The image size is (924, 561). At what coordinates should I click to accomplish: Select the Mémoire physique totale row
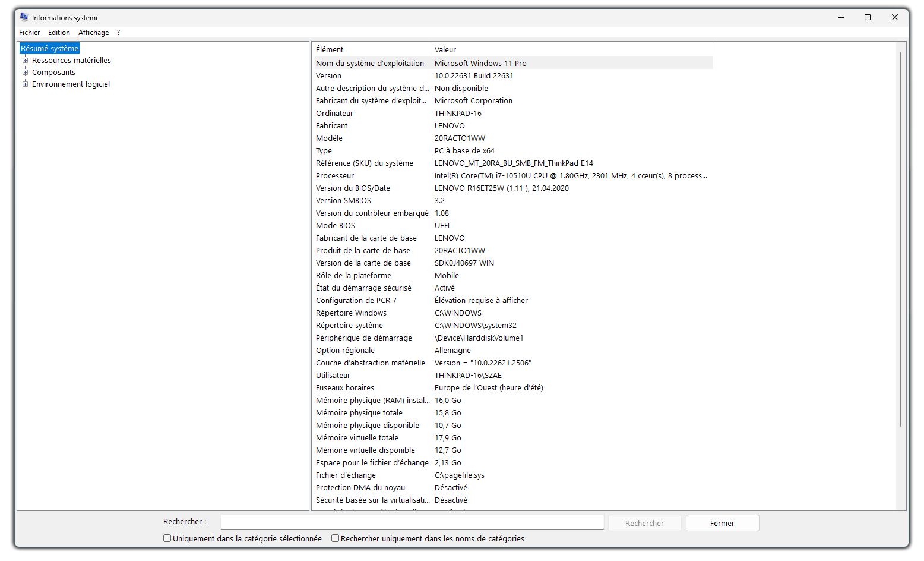tap(513, 413)
